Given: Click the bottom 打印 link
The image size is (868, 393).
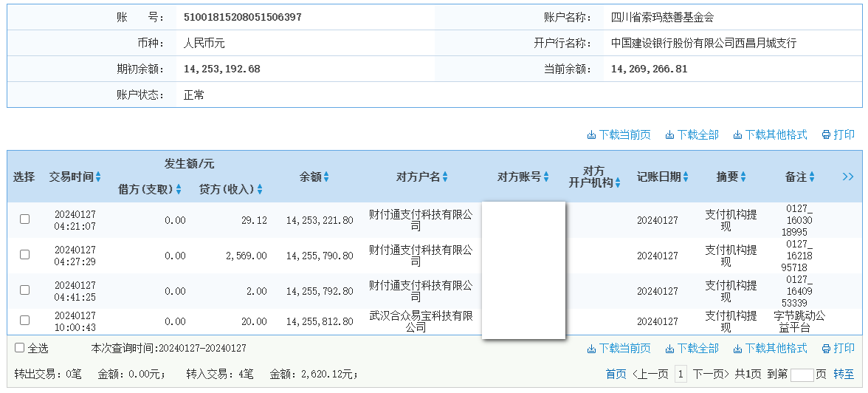Looking at the screenshot, I should 838,348.
